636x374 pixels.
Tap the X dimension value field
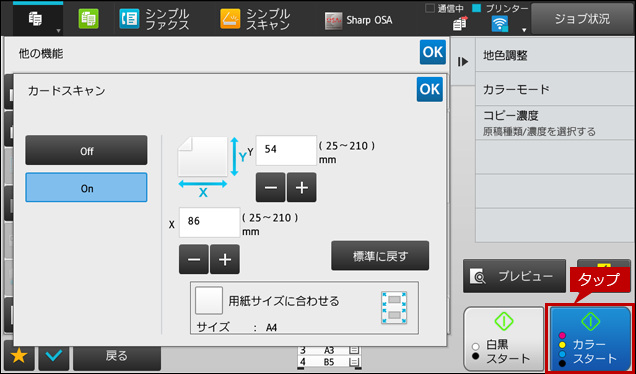[209, 222]
